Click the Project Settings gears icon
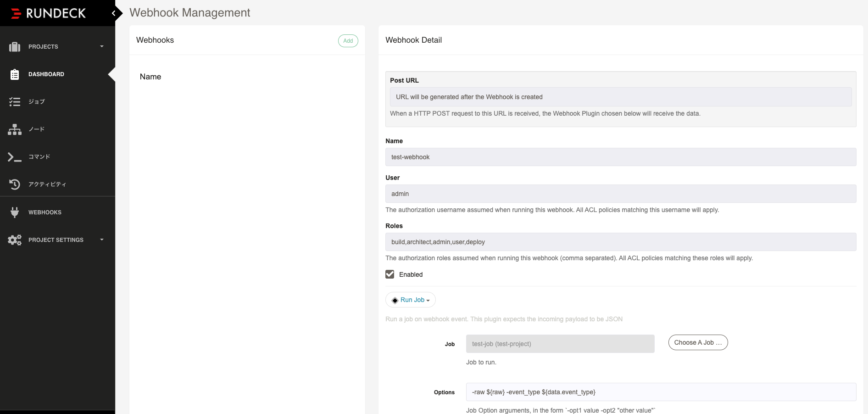The width and height of the screenshot is (868, 414). tap(15, 240)
